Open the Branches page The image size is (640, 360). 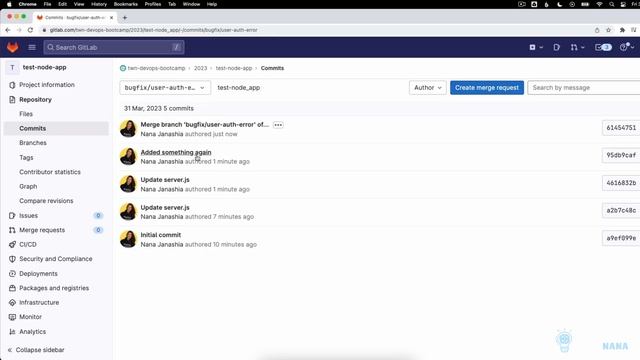click(x=33, y=143)
